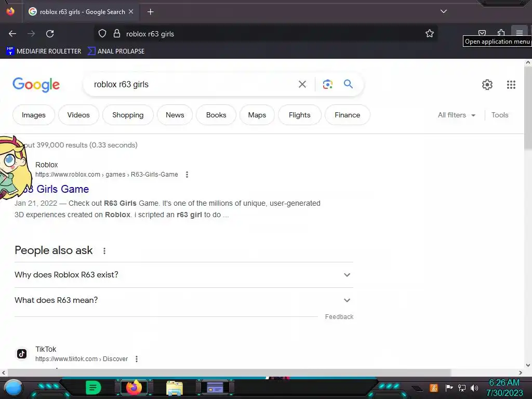Open Google quick settings gear
Screen dimensions: 532x399
click(487, 85)
